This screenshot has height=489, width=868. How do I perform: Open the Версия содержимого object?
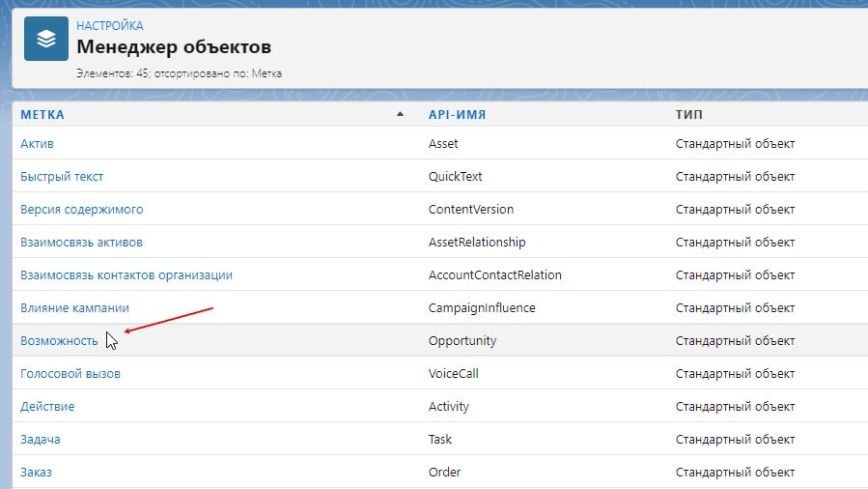coord(82,210)
